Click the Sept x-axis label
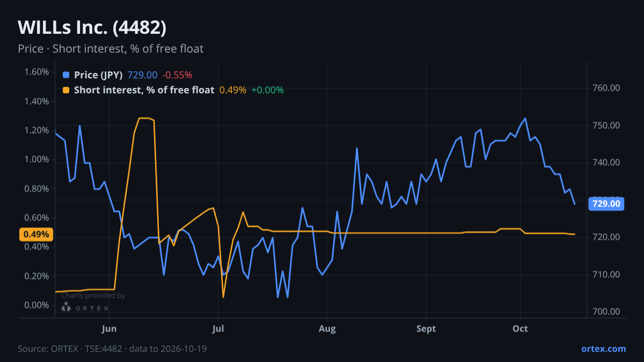Viewport: 644px width, 362px height. pyautogui.click(x=426, y=328)
